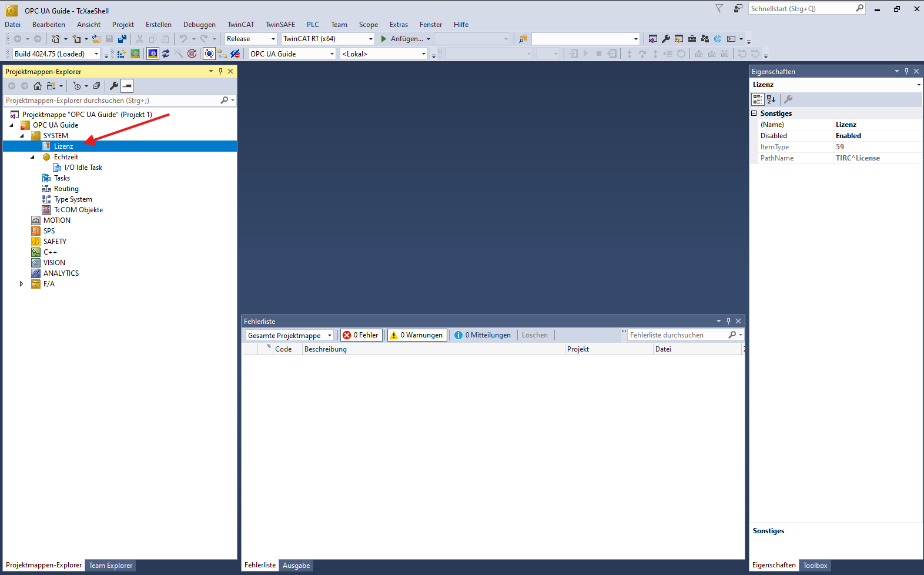
Task: Click the Save All icon
Action: (122, 39)
